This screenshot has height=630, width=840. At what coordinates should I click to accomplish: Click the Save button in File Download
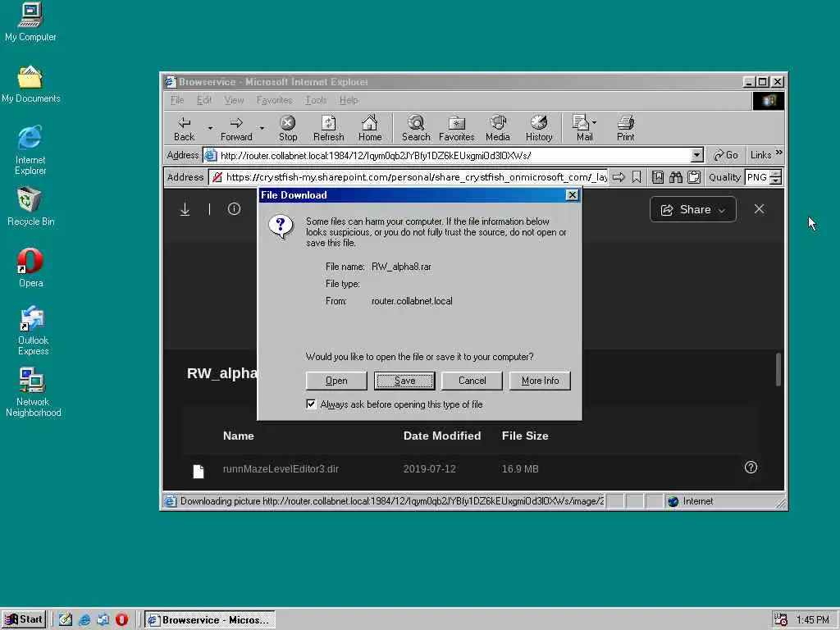coord(404,381)
